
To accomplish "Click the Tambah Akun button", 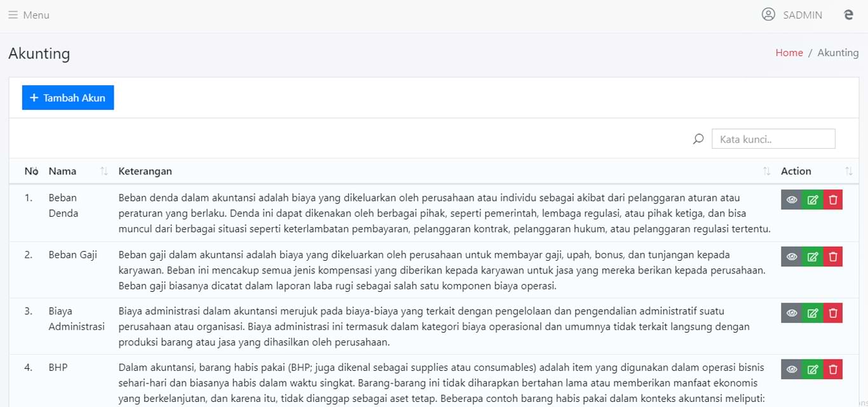I will 67,97.
